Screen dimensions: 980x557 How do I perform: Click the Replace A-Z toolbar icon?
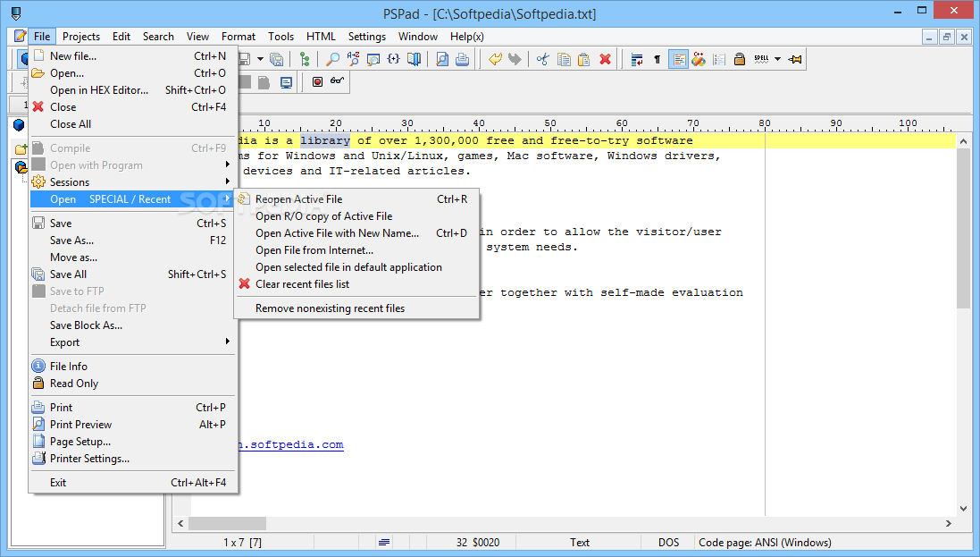tap(353, 59)
